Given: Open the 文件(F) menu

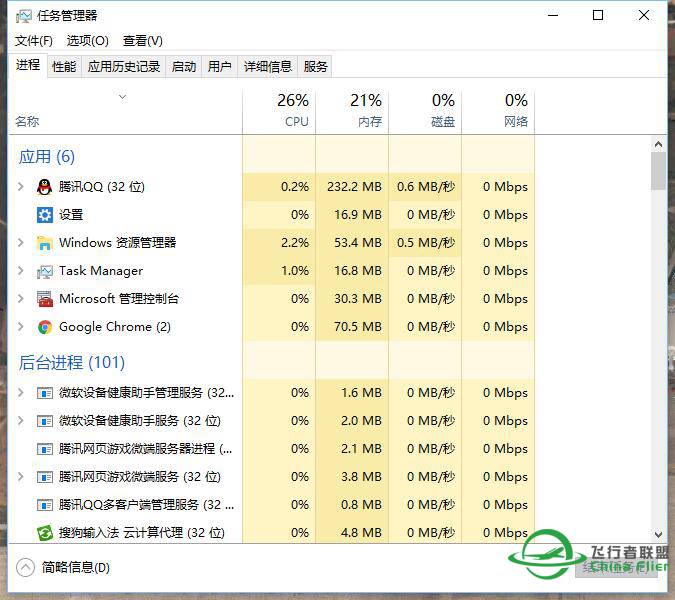Looking at the screenshot, I should point(34,41).
